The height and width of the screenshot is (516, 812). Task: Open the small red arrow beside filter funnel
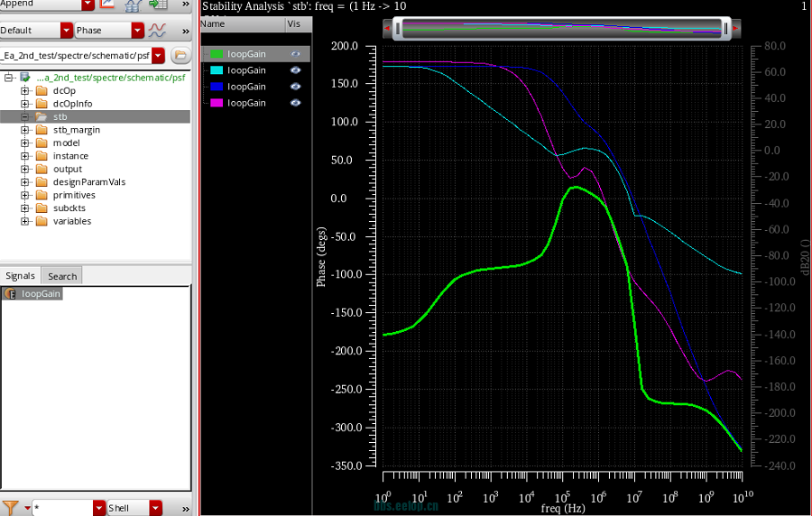click(x=27, y=508)
